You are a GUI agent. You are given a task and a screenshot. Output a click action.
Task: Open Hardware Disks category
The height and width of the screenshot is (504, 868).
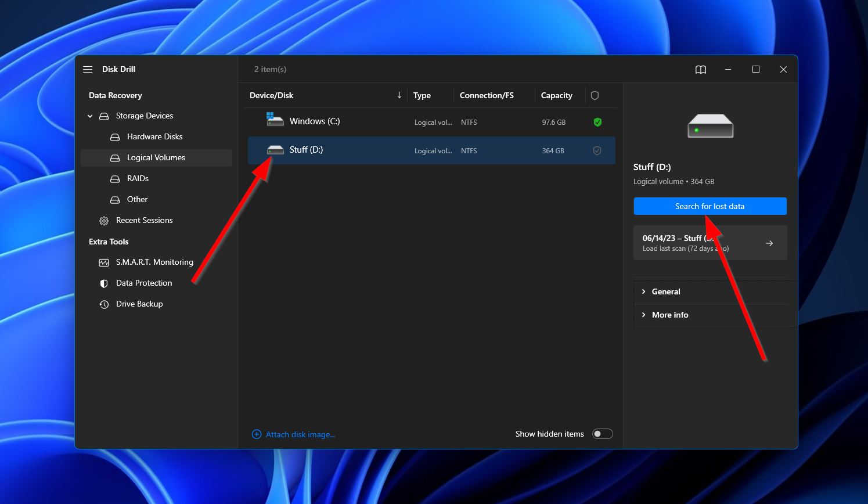[154, 136]
